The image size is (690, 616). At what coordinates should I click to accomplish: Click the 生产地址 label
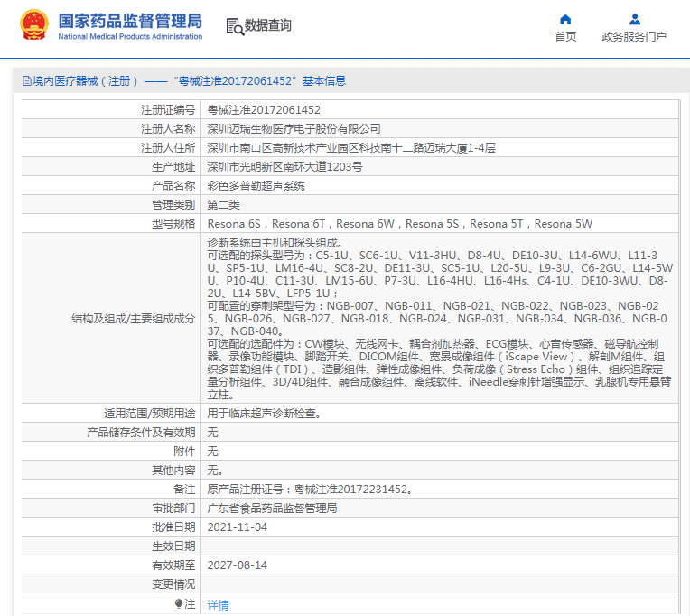[x=173, y=166]
